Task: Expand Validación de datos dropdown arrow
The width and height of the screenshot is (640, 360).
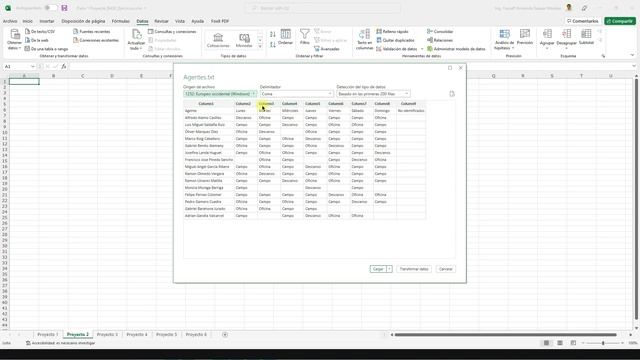Action: (422, 49)
